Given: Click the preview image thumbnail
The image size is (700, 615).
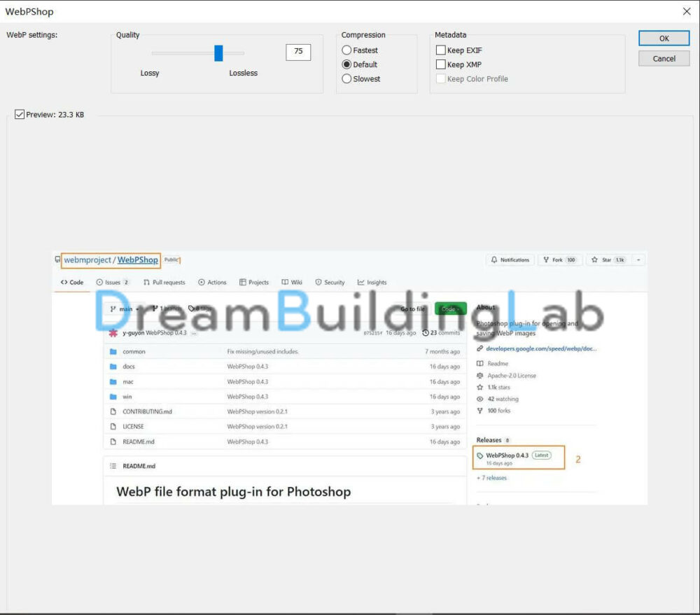Looking at the screenshot, I should click(x=349, y=379).
